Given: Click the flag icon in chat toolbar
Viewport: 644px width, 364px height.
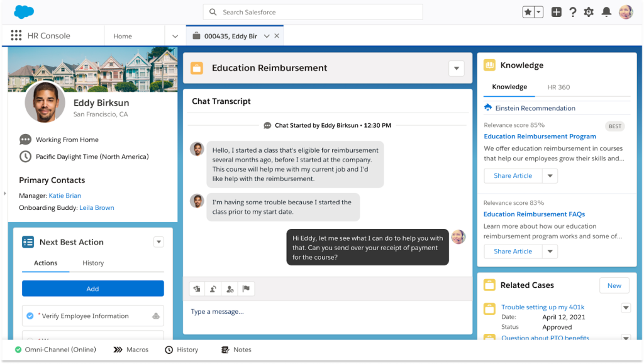Looking at the screenshot, I should [x=247, y=289].
